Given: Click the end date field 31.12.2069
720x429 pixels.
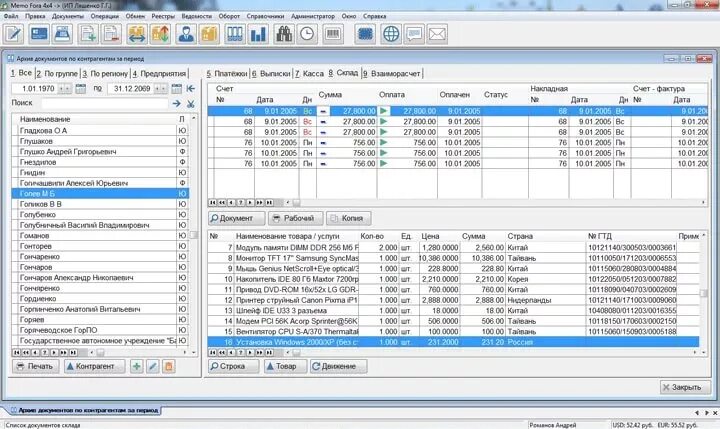Looking at the screenshot, I should click(x=131, y=89).
